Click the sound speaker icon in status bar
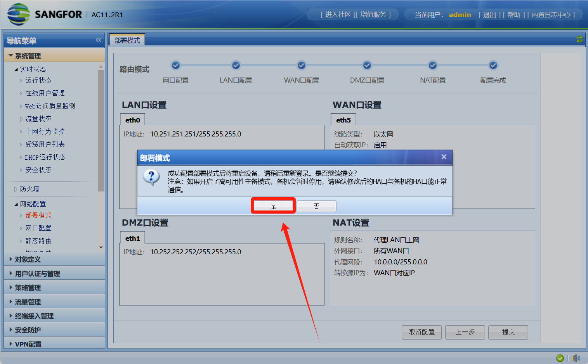 coord(576,358)
